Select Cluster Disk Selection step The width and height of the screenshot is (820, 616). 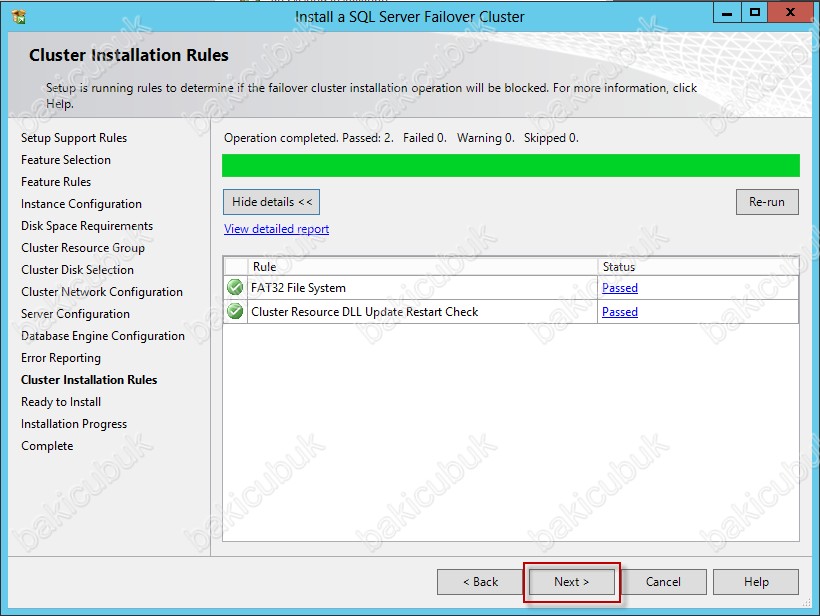[x=77, y=269]
